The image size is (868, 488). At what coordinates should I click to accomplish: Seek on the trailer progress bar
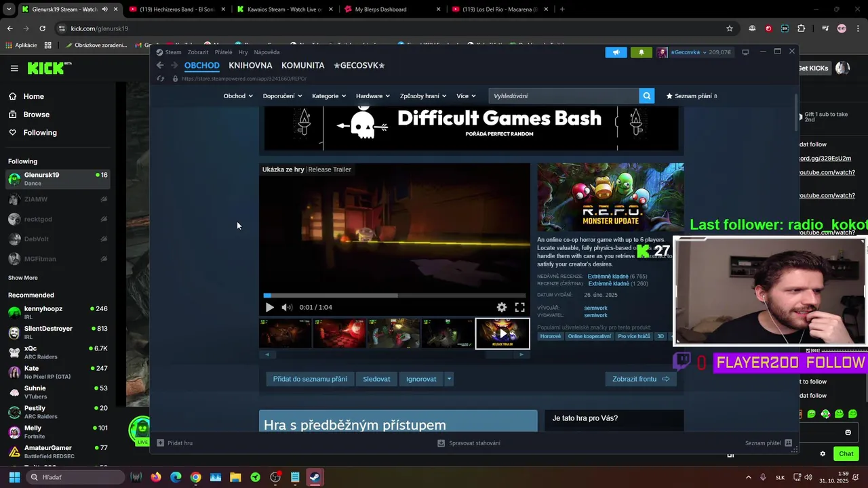coord(395,296)
